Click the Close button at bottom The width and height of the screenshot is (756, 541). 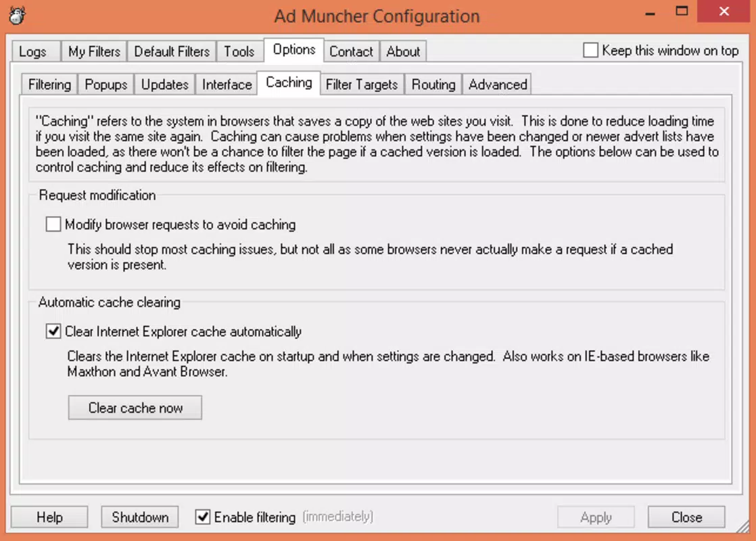[686, 517]
